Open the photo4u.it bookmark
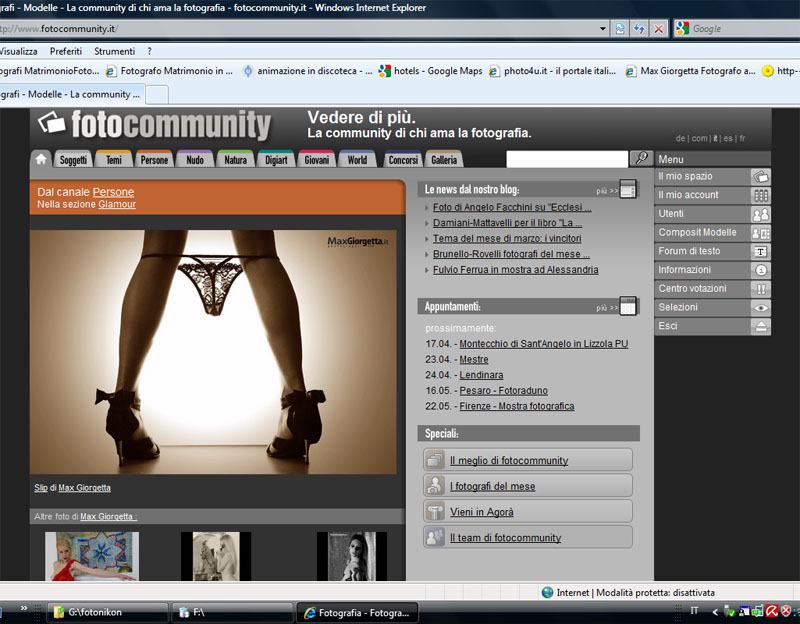The image size is (800, 624). pyautogui.click(x=553, y=71)
